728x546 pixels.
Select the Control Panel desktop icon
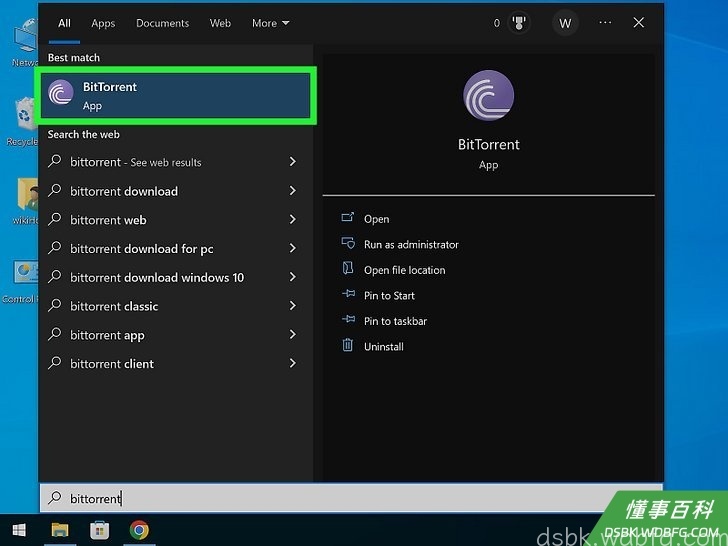click(21, 282)
